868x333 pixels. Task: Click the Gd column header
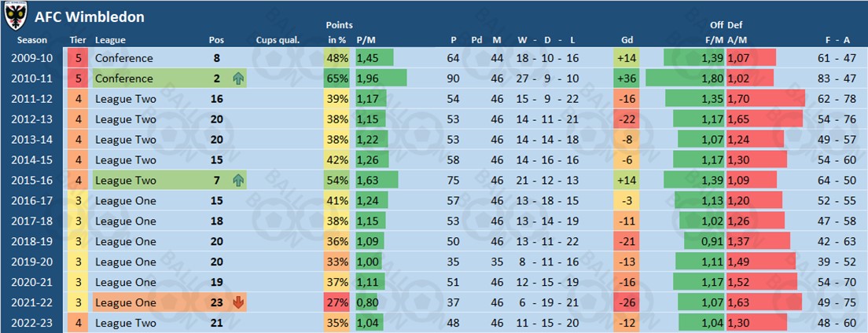[x=627, y=40]
